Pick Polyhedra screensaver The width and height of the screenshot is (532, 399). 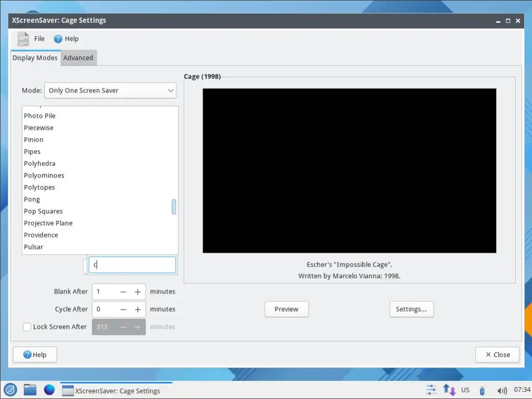pos(100,164)
